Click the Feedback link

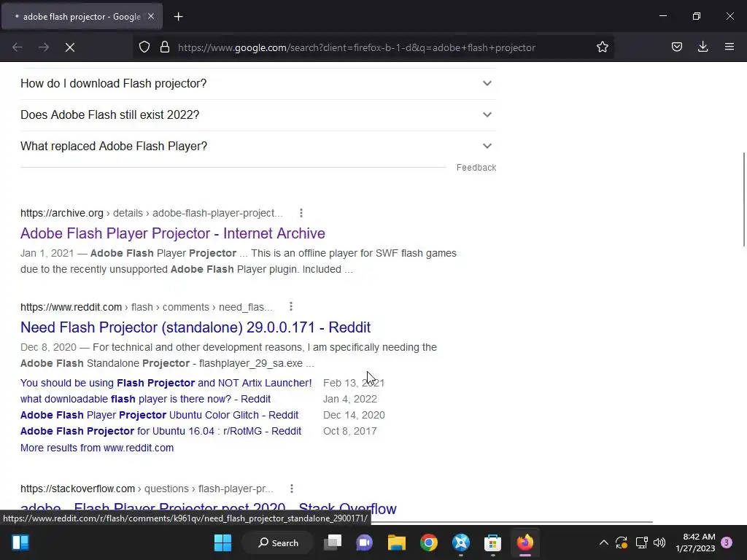pos(476,168)
